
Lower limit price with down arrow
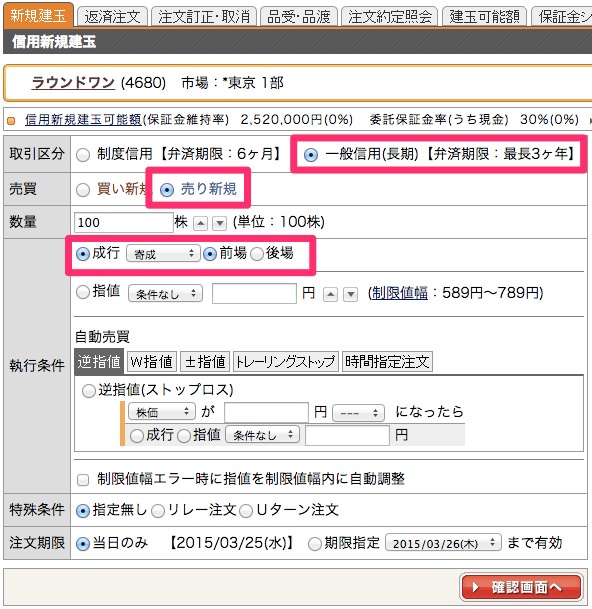pyautogui.click(x=351, y=294)
